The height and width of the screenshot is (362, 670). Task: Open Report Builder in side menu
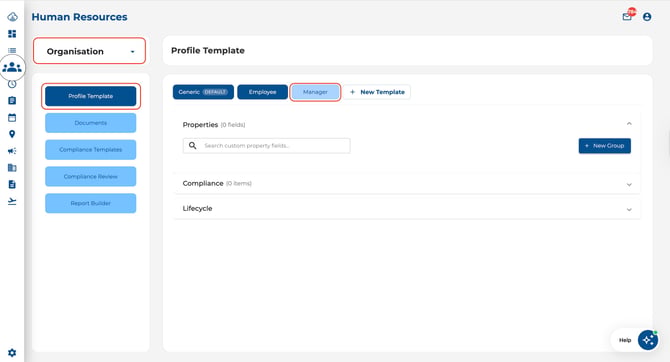(91, 203)
